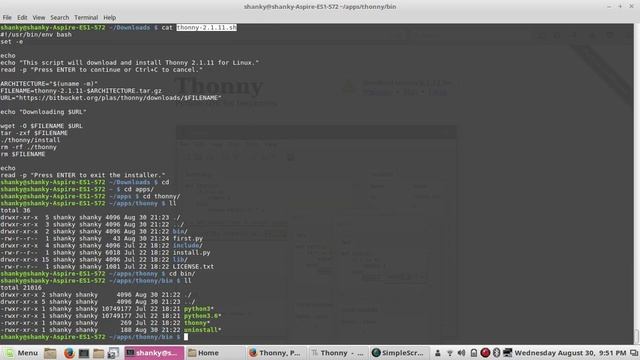Screen dimensions: 640x360
Task: Click the 'install.py' file listing
Action: (191, 253)
